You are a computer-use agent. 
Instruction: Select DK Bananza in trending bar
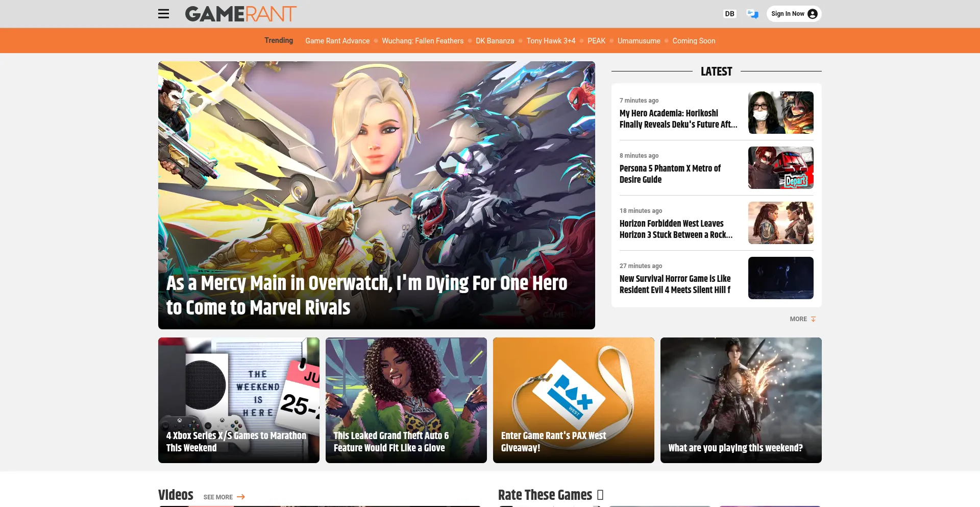point(495,41)
